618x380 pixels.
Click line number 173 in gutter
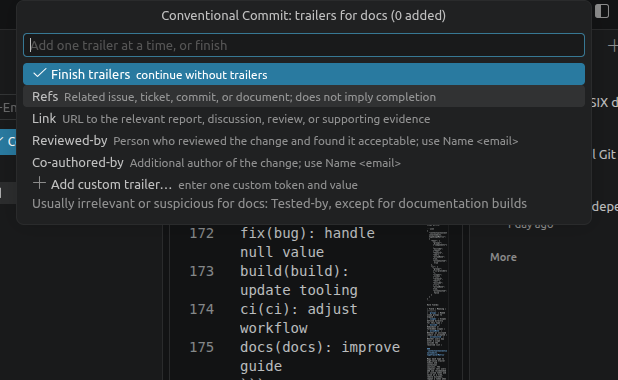coord(201,271)
